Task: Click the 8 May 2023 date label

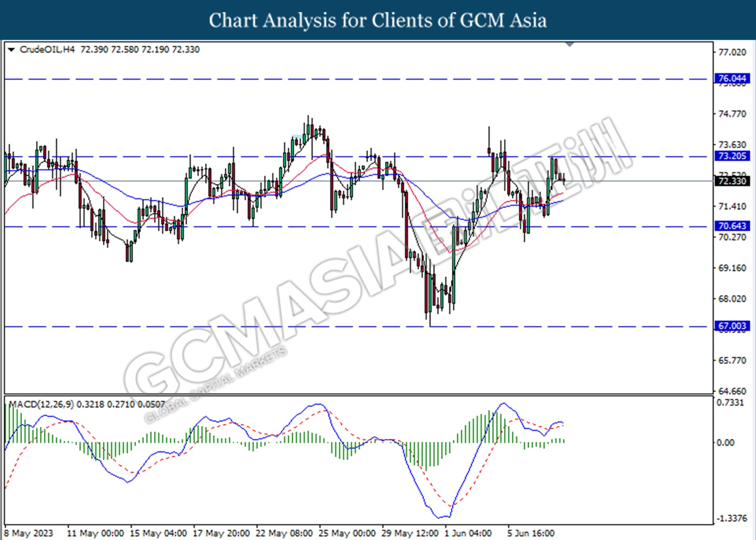Action: (29, 533)
